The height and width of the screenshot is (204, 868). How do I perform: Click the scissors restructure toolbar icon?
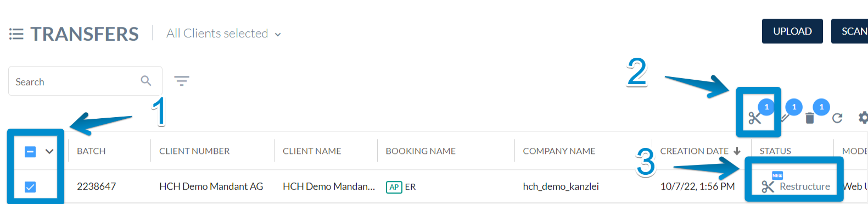754,118
